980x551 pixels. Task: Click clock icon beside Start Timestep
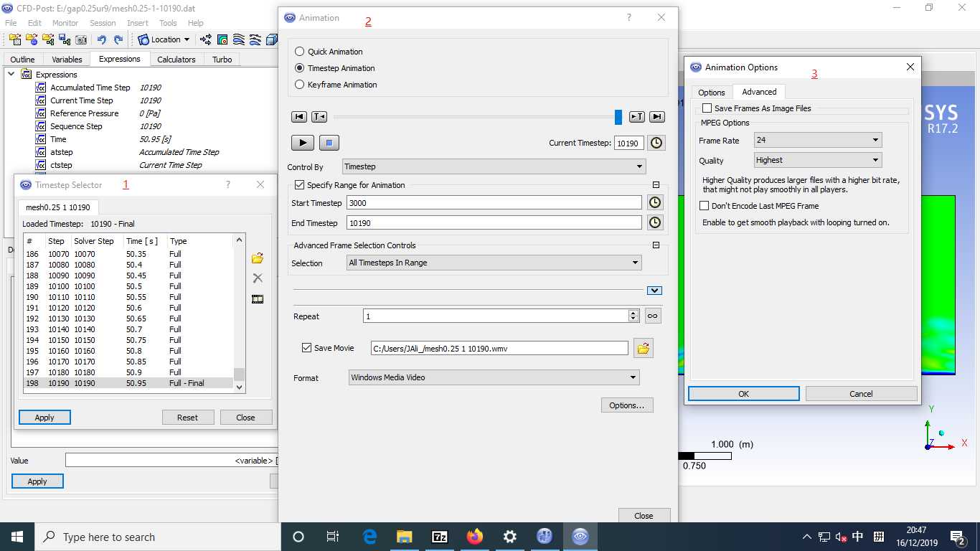pos(655,203)
